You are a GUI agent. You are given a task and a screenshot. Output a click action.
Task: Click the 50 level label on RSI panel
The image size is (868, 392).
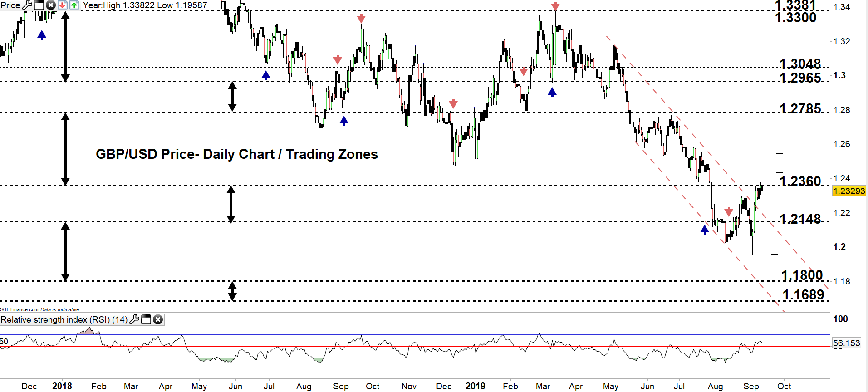click(x=4, y=342)
